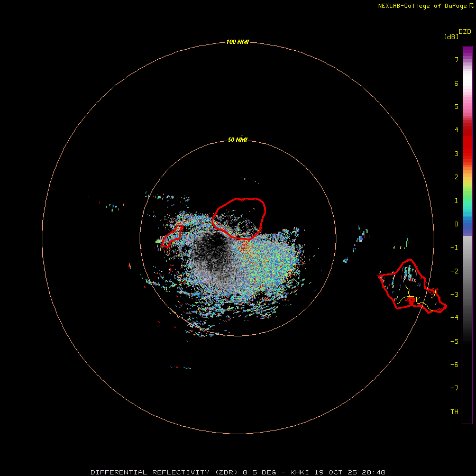Click the 100 NMI range ring label
Viewport: 476px width, 476px height.
(x=237, y=42)
